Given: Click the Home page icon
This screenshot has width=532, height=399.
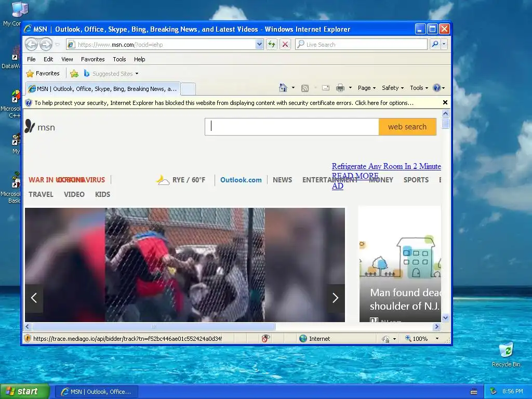Looking at the screenshot, I should (x=283, y=88).
